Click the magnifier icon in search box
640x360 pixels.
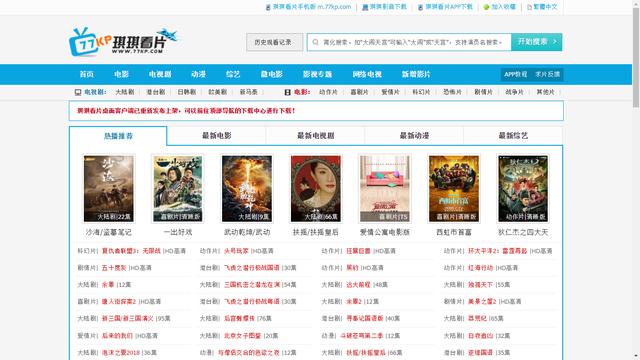click(x=316, y=42)
